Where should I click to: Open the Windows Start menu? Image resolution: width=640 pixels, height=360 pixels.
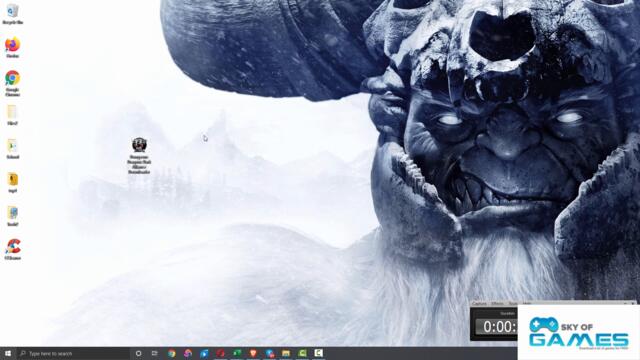[8, 353]
